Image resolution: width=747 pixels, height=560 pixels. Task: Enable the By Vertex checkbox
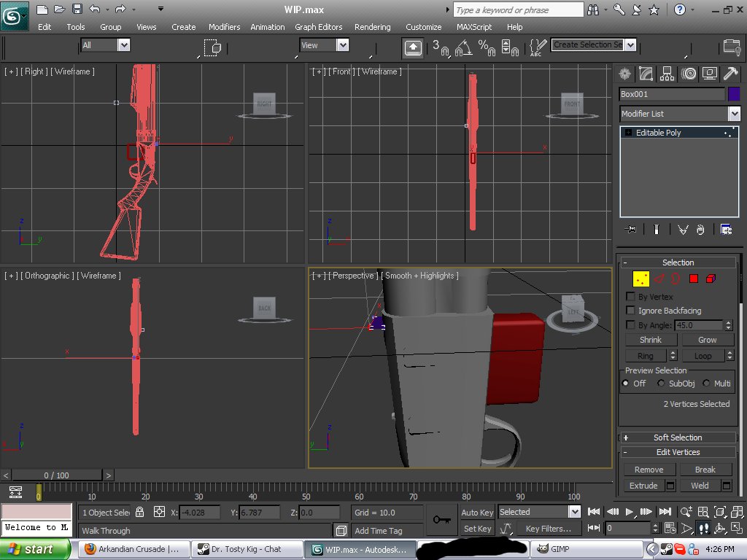point(631,297)
